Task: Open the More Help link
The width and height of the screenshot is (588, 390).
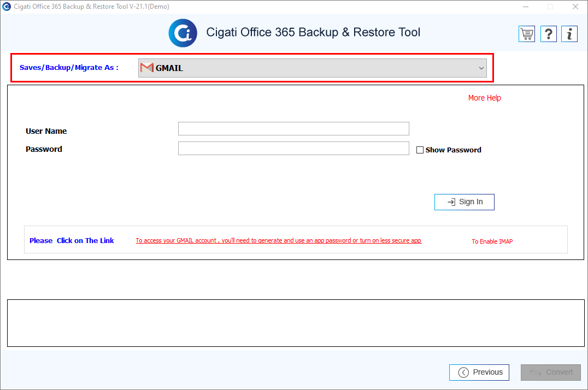Action: click(485, 98)
